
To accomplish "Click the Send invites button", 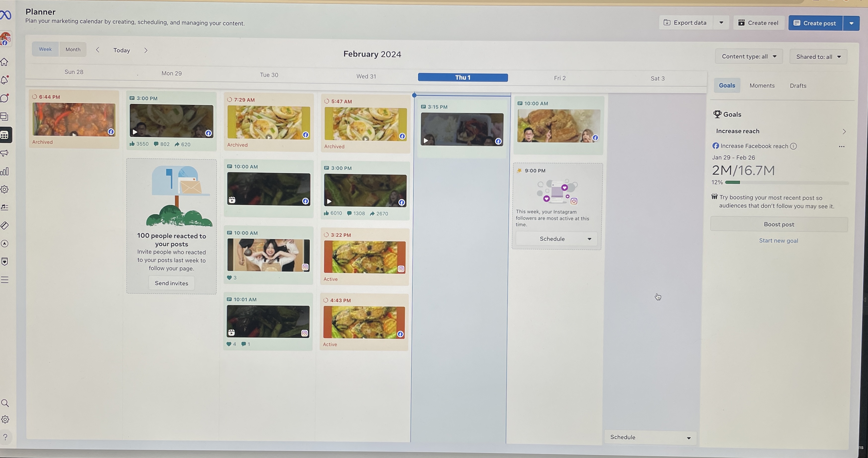I will click(x=172, y=283).
